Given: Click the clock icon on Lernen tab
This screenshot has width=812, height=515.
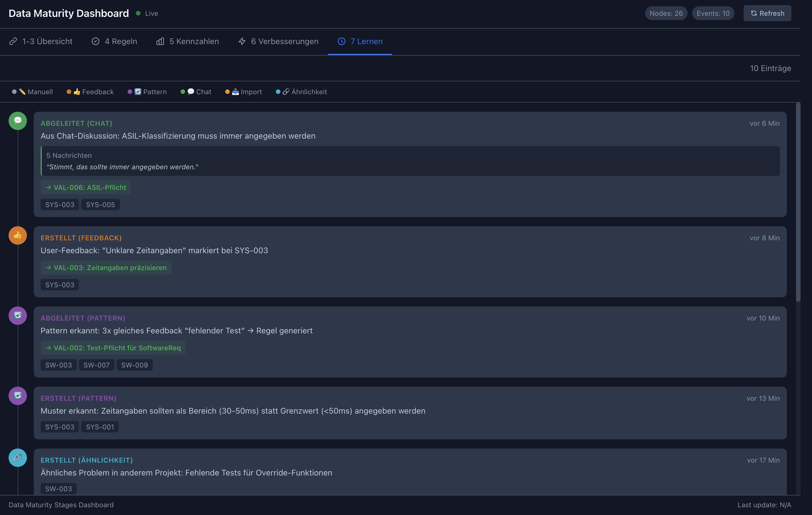Looking at the screenshot, I should coord(342,41).
